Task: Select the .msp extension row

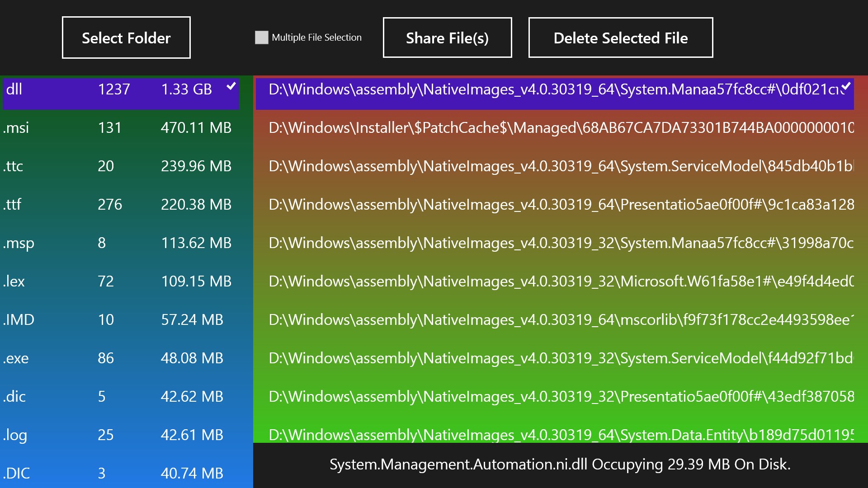Action: (120, 243)
